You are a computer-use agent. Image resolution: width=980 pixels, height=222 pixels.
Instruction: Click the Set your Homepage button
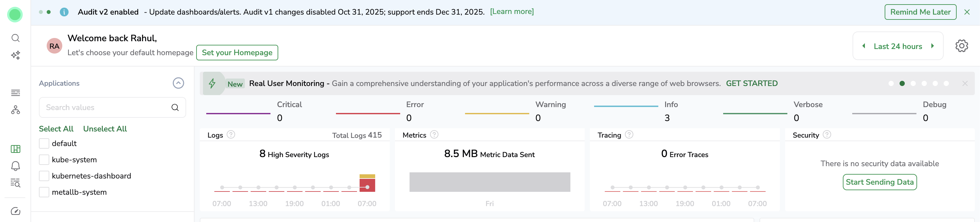237,53
